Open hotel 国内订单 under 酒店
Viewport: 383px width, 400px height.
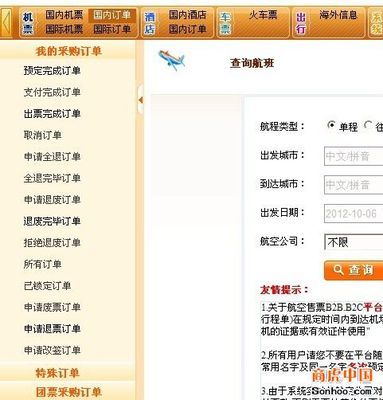[x=187, y=29]
